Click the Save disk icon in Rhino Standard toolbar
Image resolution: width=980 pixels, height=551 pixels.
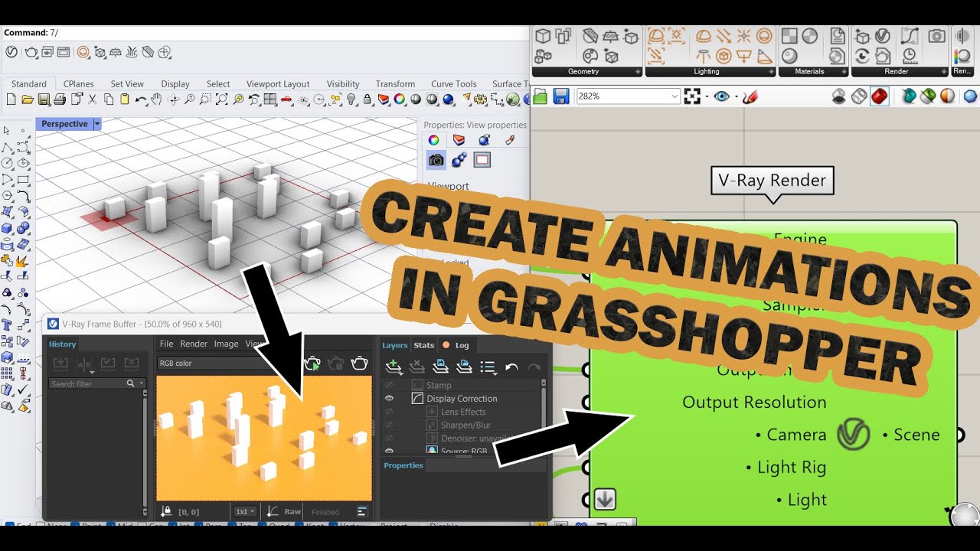pos(44,99)
